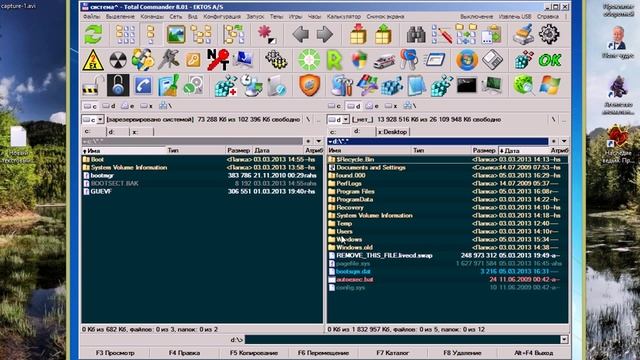Screen dimensions: 640x360
Task: Click the Выключение menu item
Action: pyautogui.click(x=477, y=16)
